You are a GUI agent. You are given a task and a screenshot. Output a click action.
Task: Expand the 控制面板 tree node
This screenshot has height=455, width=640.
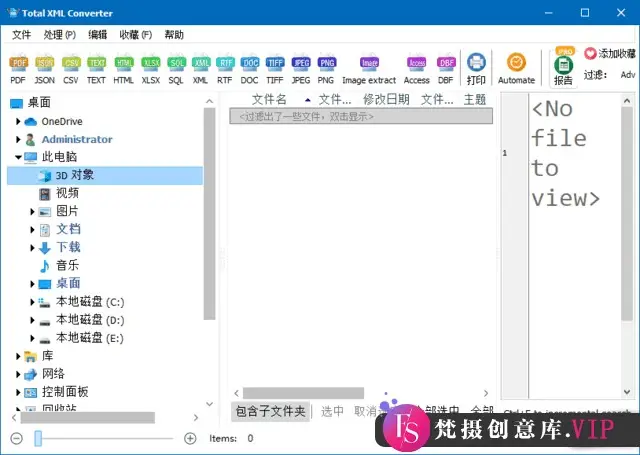point(18,392)
